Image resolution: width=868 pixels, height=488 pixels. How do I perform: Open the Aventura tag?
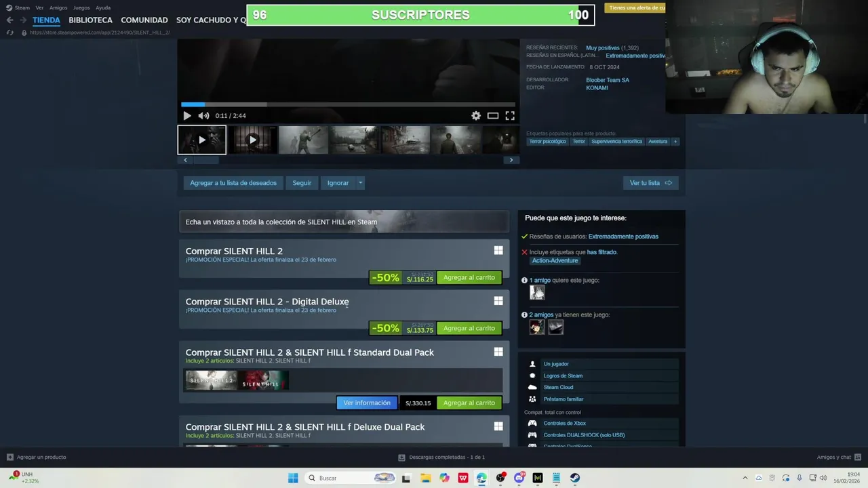tap(658, 142)
